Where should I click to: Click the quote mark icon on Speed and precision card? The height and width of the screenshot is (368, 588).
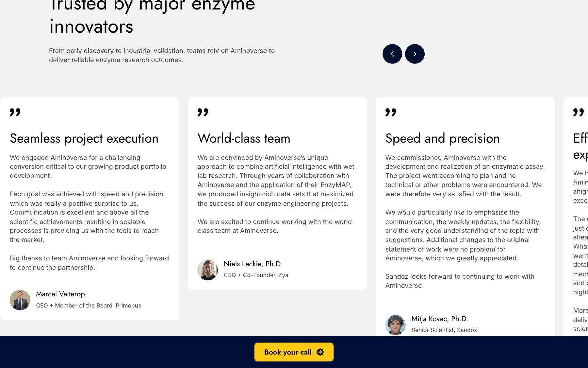coord(391,112)
